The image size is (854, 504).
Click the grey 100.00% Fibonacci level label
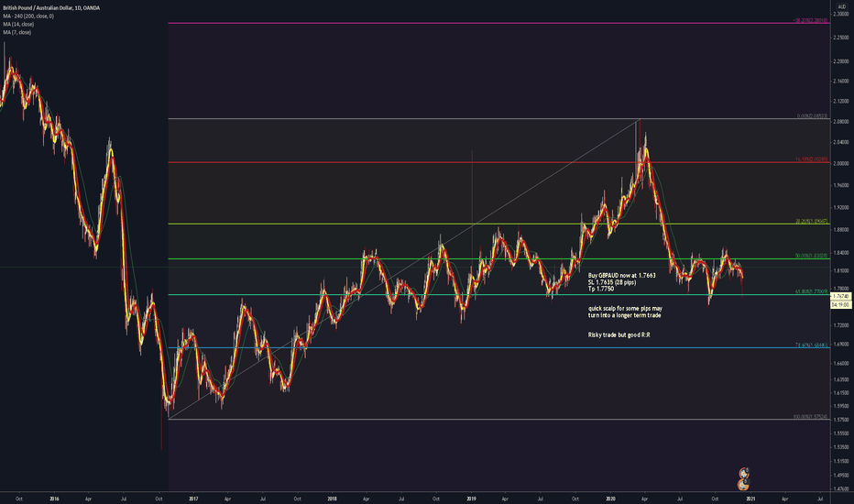[810, 417]
